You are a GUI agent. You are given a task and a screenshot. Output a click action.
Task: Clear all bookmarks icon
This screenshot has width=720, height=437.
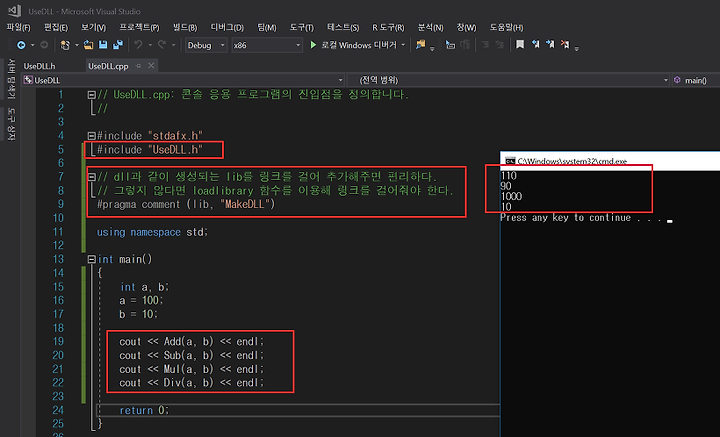coord(565,45)
